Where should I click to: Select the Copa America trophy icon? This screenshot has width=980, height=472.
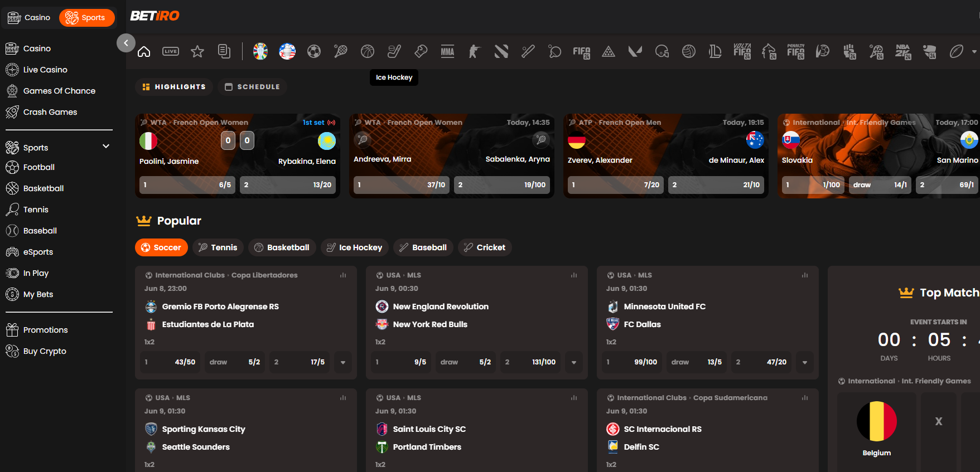287,51
